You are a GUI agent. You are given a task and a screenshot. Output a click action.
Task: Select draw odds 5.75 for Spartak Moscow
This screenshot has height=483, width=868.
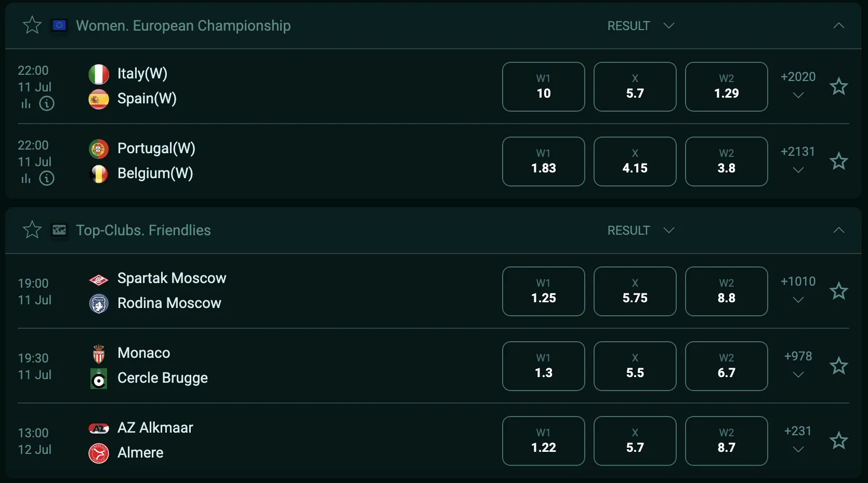[x=635, y=291]
